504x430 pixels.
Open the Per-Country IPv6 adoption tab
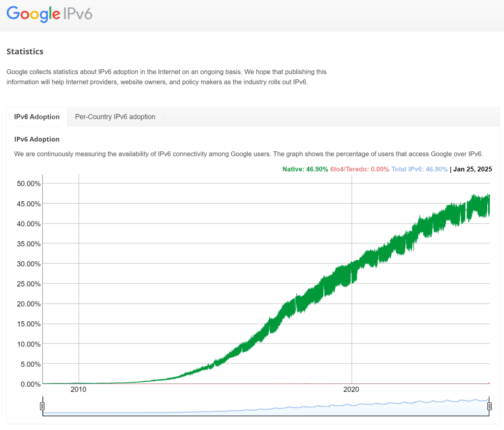(115, 117)
